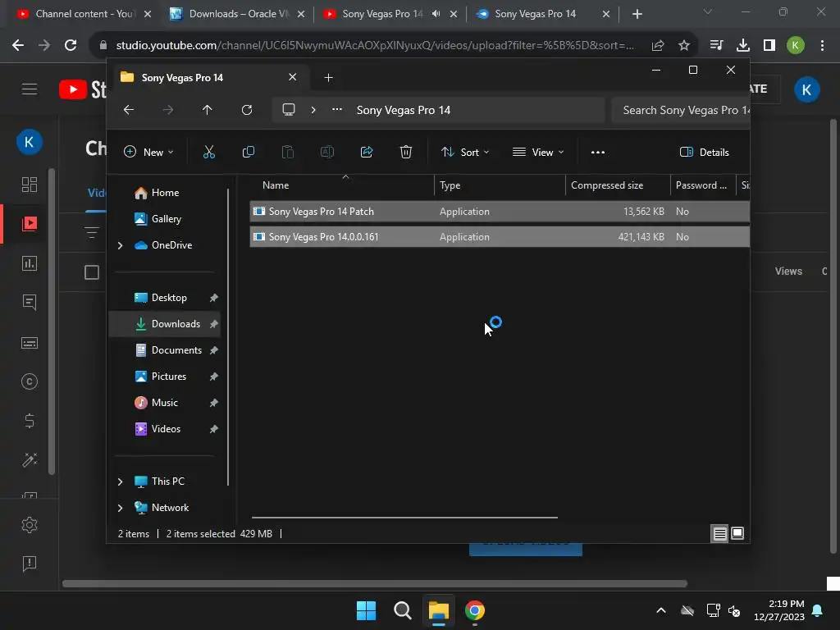Open Chrome downloads icon in toolbar

click(743, 46)
